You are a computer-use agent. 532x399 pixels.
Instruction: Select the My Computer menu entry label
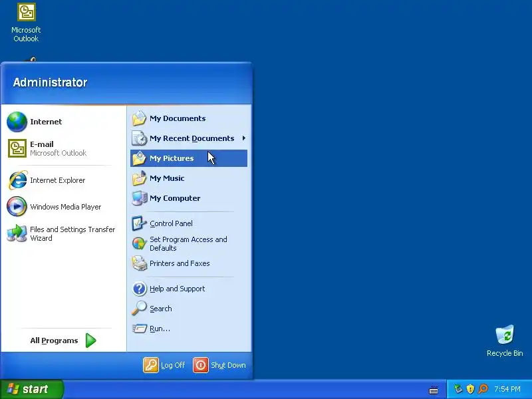pos(175,198)
